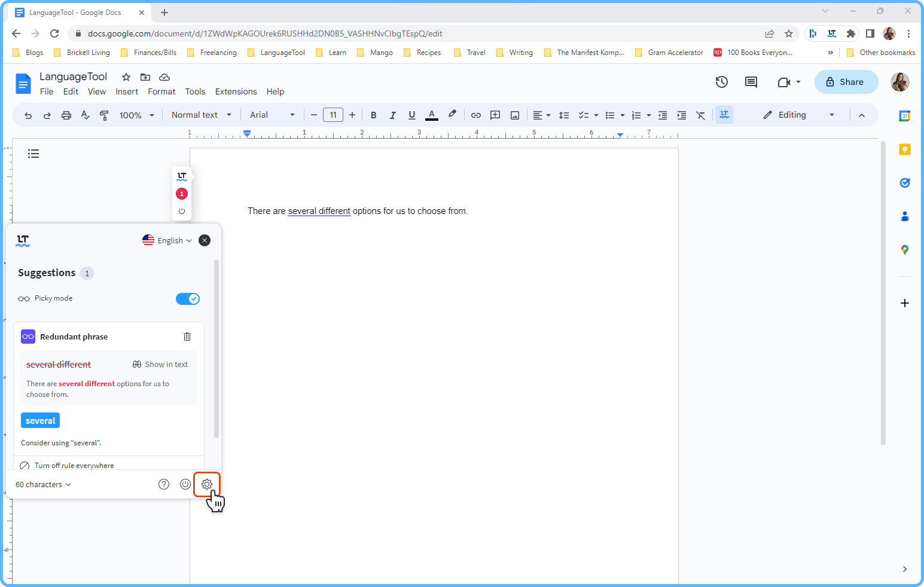This screenshot has width=924, height=587.
Task: Click Show in text link
Action: pyautogui.click(x=160, y=364)
